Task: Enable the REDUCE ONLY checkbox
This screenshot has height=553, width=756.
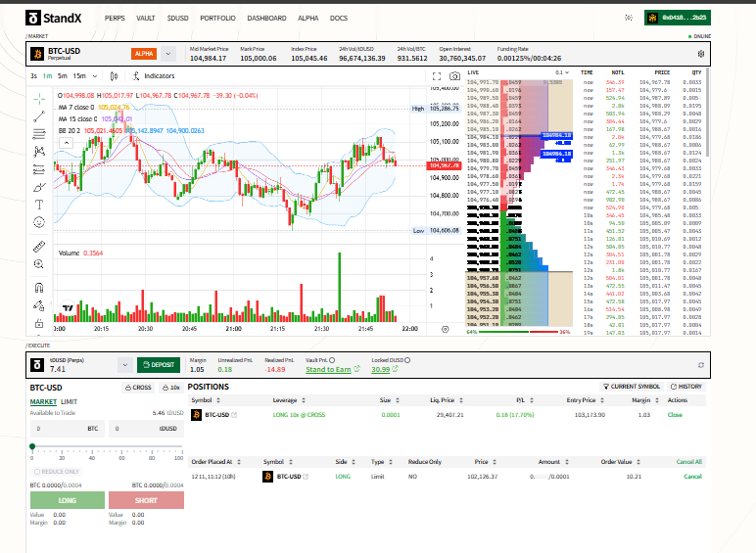Action: (37, 472)
